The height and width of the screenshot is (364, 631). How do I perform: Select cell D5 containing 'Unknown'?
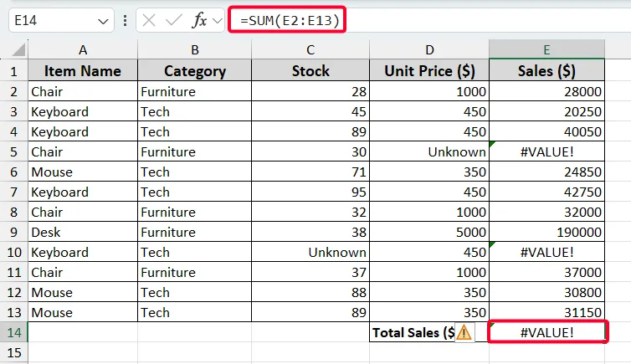(429, 151)
